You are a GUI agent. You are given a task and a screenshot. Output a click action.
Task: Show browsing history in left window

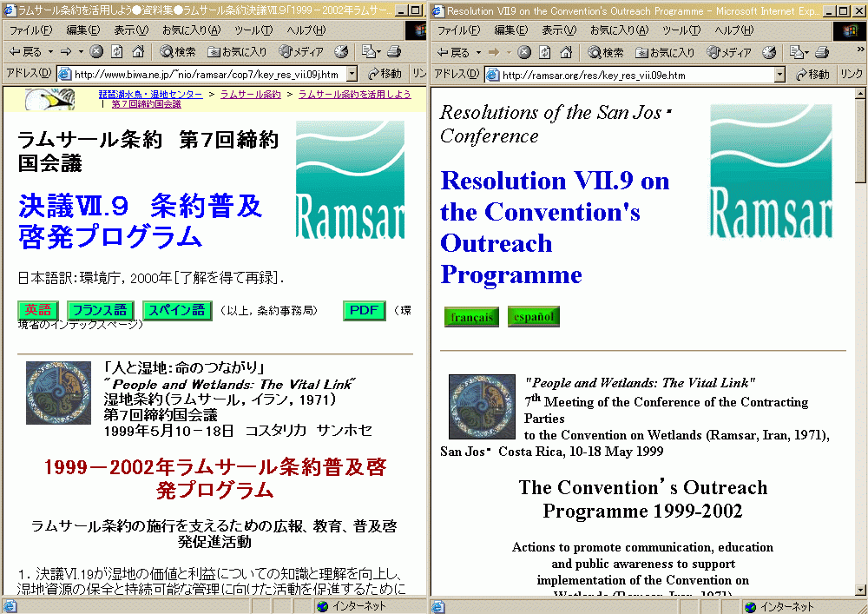coord(341,52)
